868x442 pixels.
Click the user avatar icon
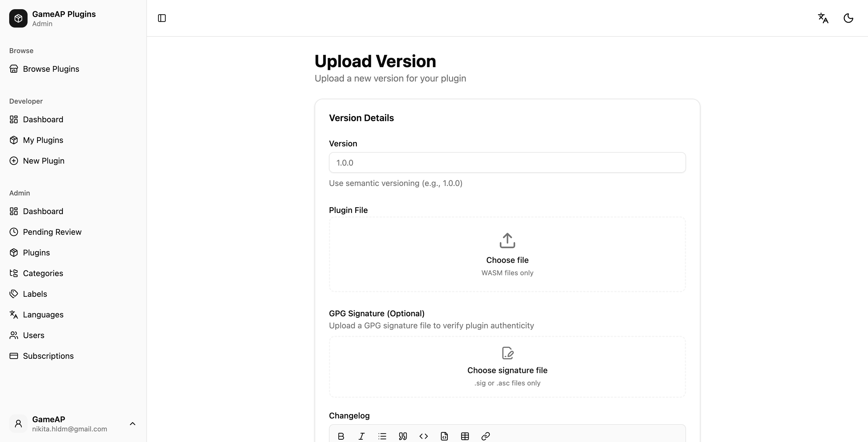tap(18, 424)
